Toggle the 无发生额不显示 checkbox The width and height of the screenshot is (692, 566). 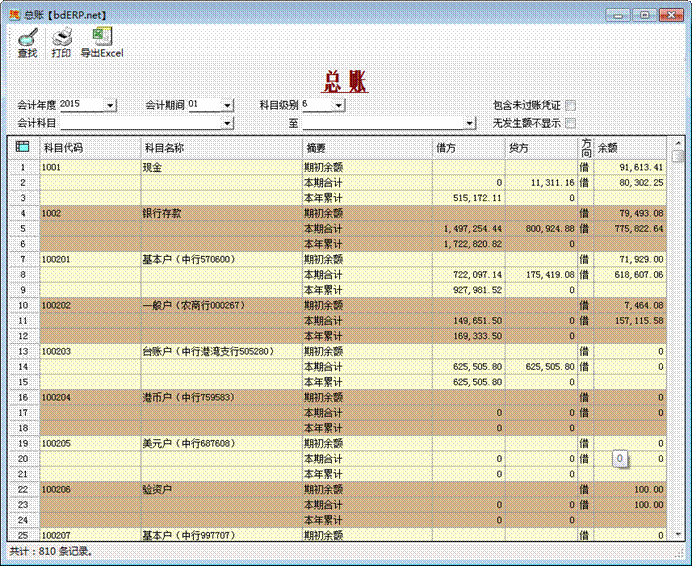pyautogui.click(x=570, y=123)
